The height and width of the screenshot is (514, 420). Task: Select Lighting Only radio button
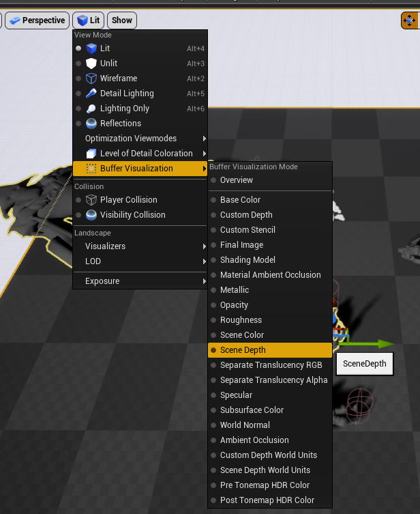[78, 109]
